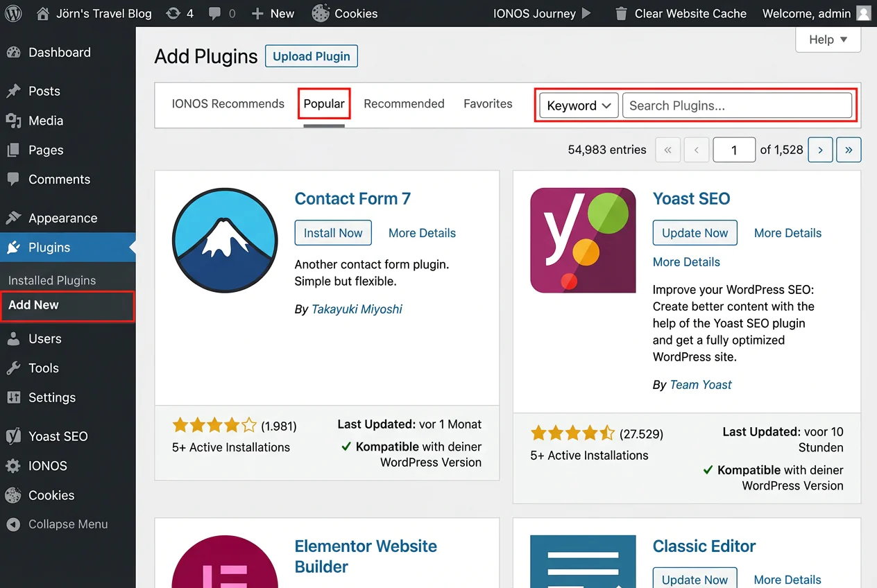This screenshot has height=588, width=877.
Task: Jump to the last page of plugins
Action: [849, 150]
